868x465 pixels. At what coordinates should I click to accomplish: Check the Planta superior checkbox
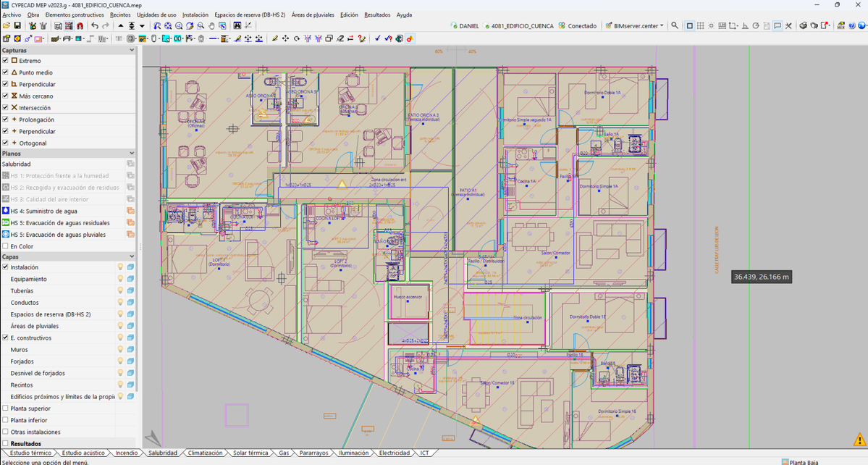tap(6, 409)
